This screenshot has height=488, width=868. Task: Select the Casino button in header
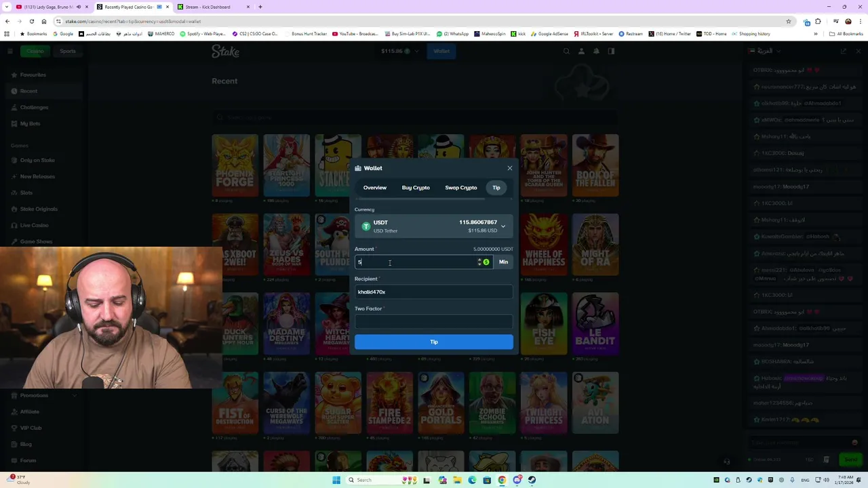tap(35, 51)
